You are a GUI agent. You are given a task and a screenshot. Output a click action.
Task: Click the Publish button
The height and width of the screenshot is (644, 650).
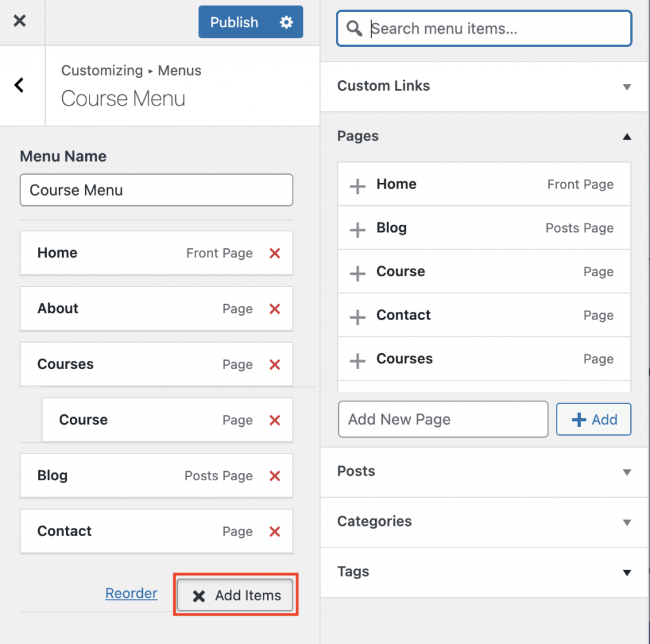234,22
